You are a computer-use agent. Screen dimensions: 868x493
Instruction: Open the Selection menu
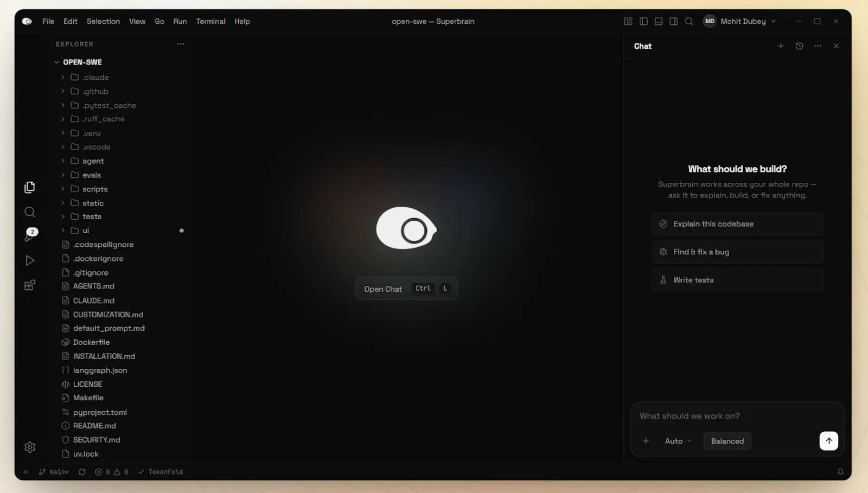click(x=103, y=21)
